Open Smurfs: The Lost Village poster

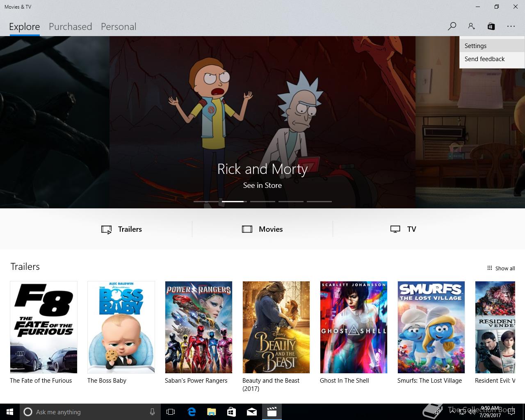click(431, 327)
